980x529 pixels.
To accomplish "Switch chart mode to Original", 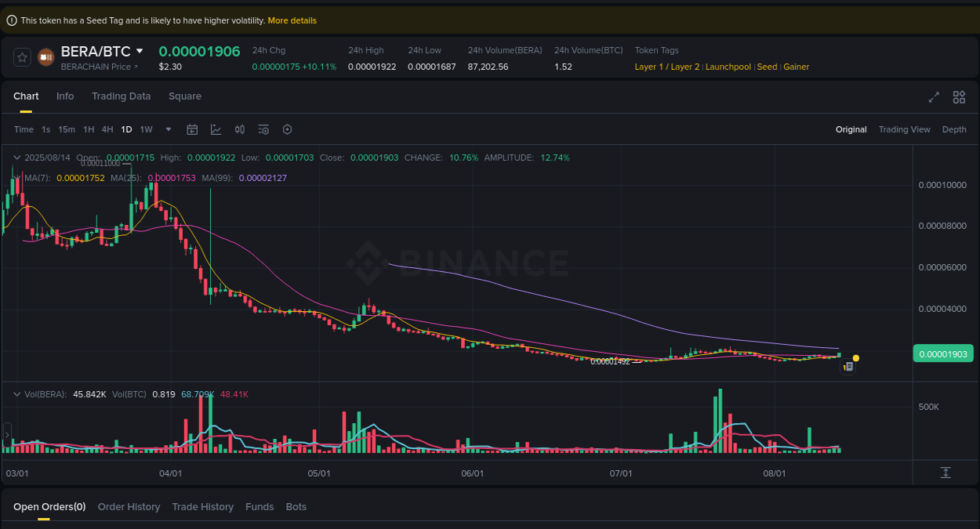I will pos(851,129).
